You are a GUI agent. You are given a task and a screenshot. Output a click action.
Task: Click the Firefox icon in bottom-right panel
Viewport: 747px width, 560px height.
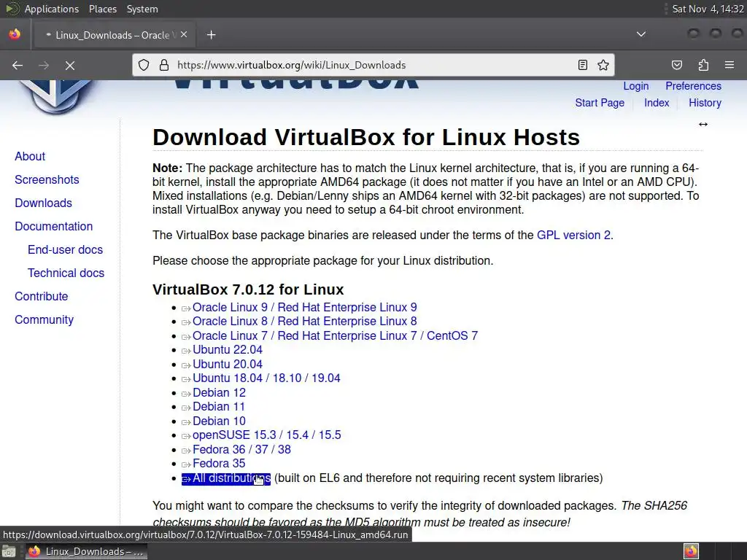(x=692, y=551)
